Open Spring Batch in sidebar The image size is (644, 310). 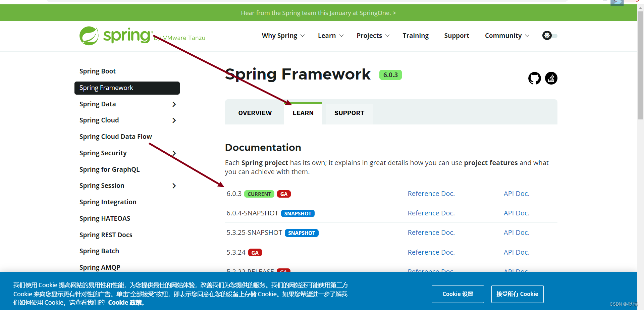(99, 251)
